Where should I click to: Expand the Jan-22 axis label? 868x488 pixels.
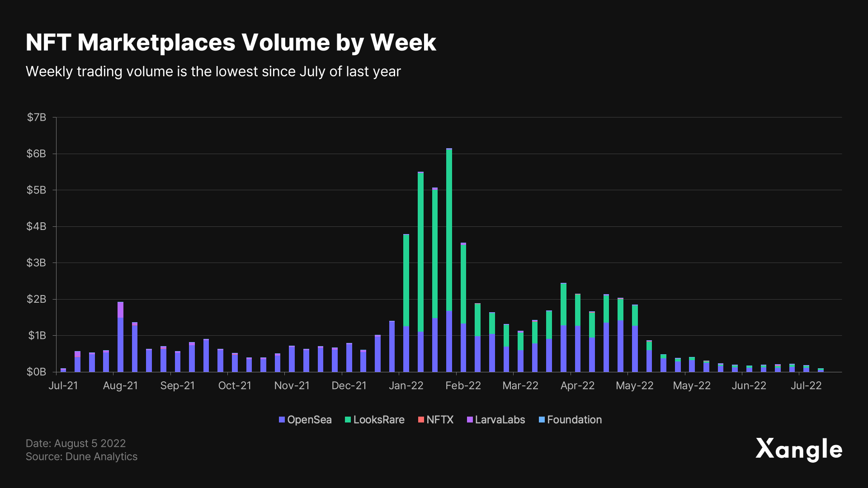(406, 385)
